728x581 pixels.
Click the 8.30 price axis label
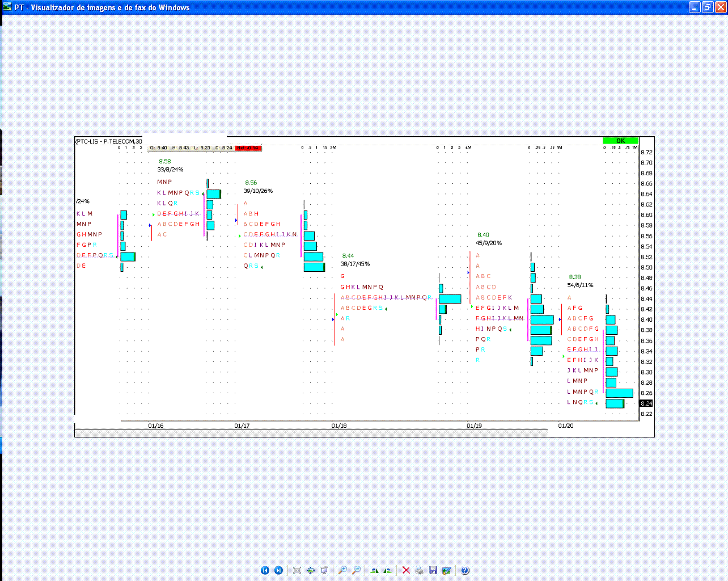pyautogui.click(x=646, y=373)
